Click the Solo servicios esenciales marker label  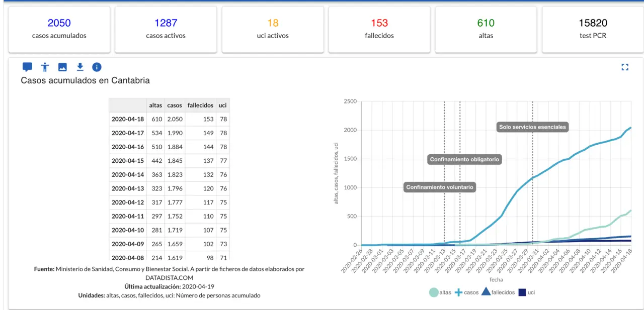pos(532,127)
